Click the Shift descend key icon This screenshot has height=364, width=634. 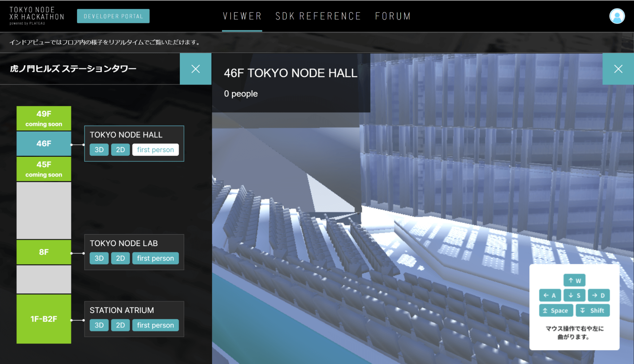click(593, 310)
